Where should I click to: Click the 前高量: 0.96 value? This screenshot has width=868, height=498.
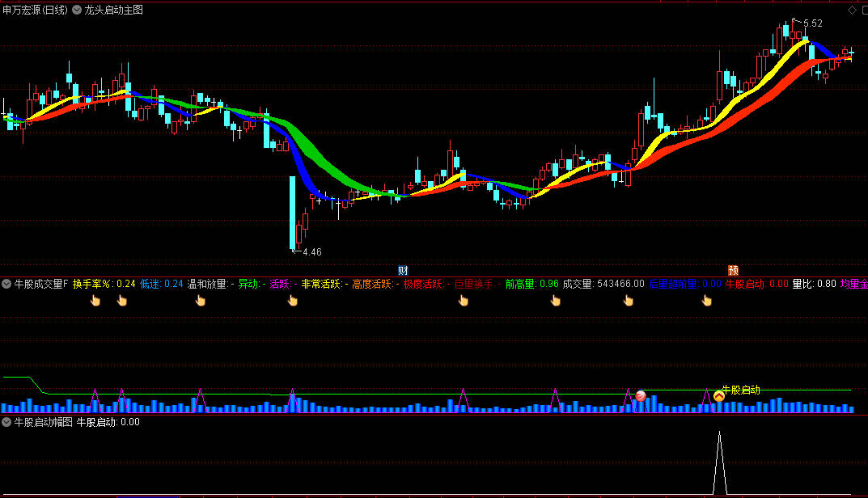click(531, 284)
